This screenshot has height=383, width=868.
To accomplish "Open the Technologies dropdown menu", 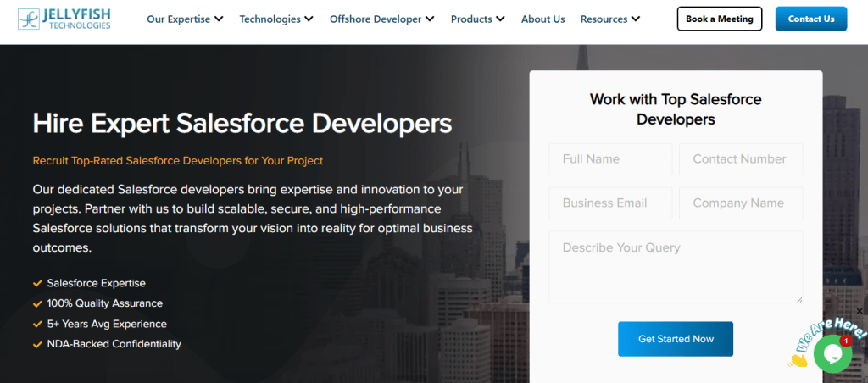I will pyautogui.click(x=276, y=19).
